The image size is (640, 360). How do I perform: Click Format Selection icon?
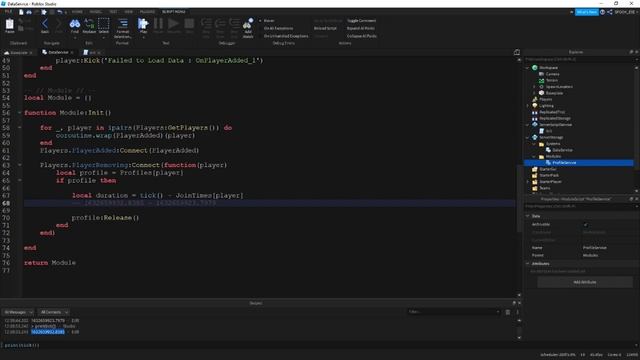122,23
